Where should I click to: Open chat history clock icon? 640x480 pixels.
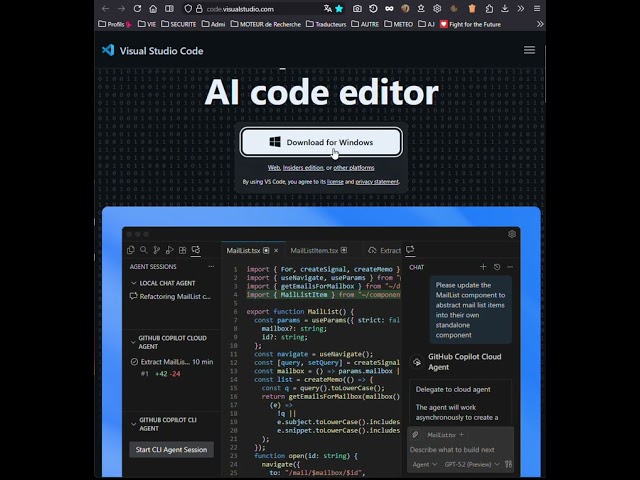(x=497, y=267)
